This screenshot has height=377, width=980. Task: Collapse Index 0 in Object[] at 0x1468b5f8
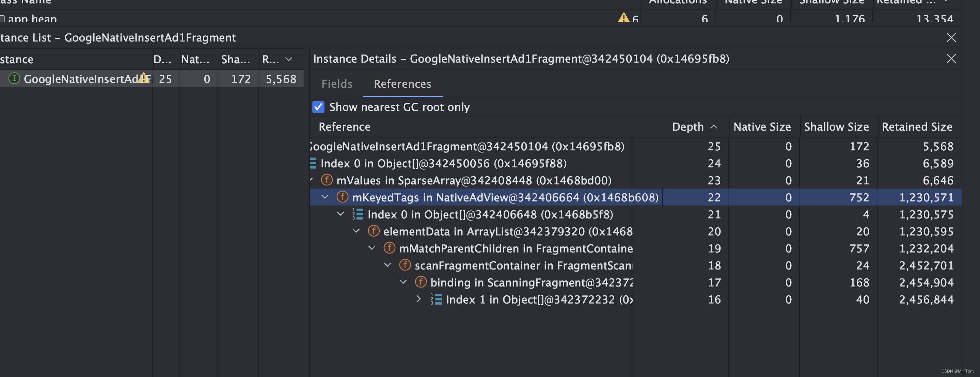coord(340,214)
